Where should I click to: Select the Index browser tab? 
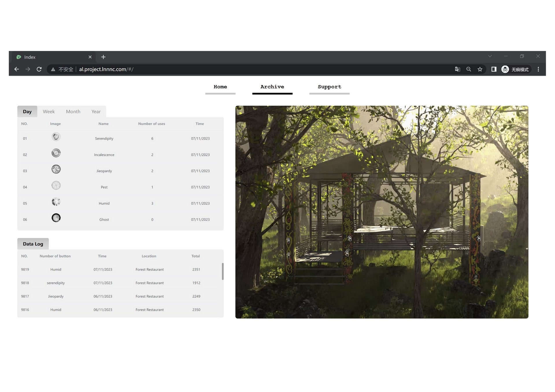tap(53, 57)
